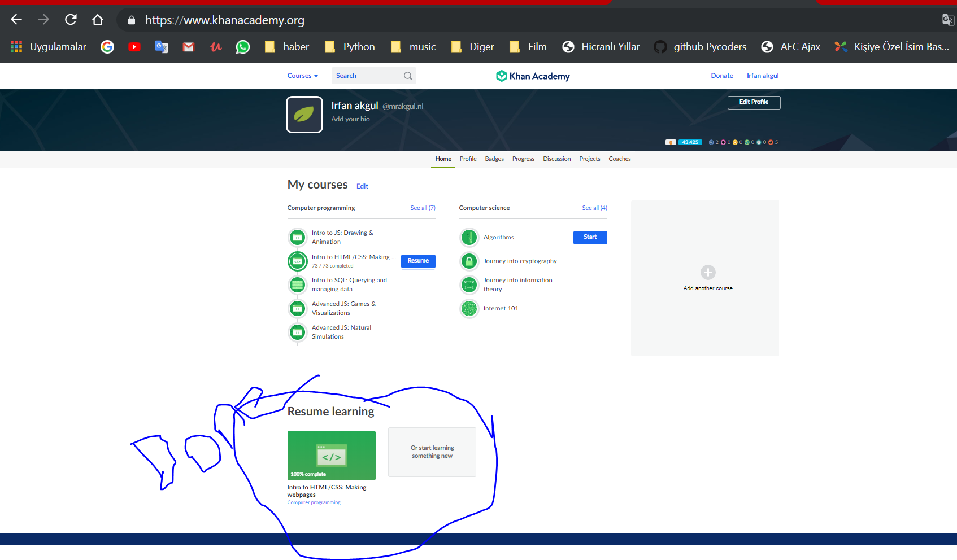Expand the Courses dropdown menu
This screenshot has width=957, height=560.
pyautogui.click(x=302, y=76)
